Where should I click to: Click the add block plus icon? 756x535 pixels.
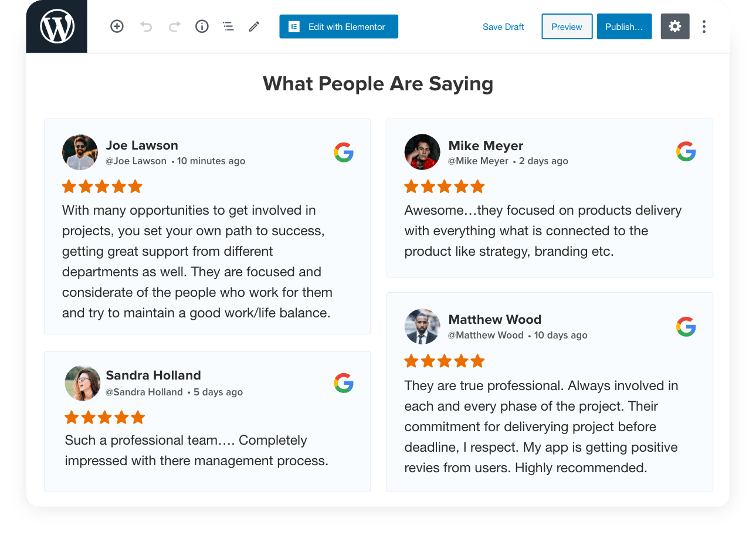pos(117,26)
